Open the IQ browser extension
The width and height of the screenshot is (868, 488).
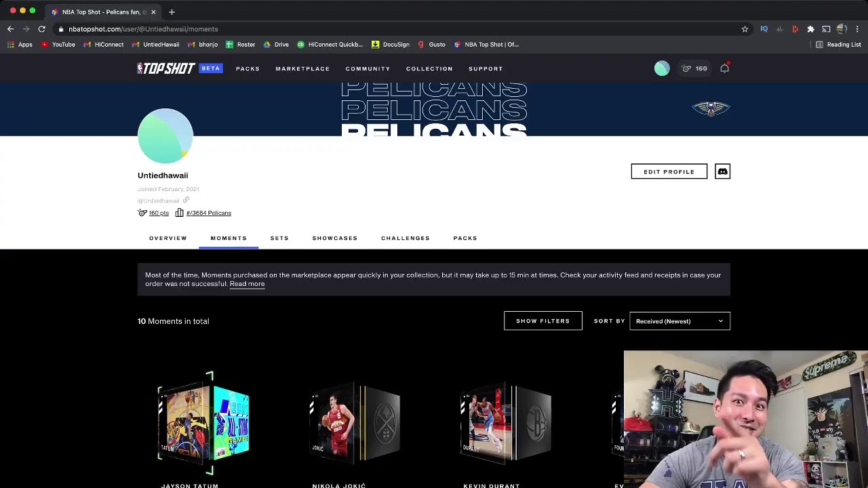764,29
